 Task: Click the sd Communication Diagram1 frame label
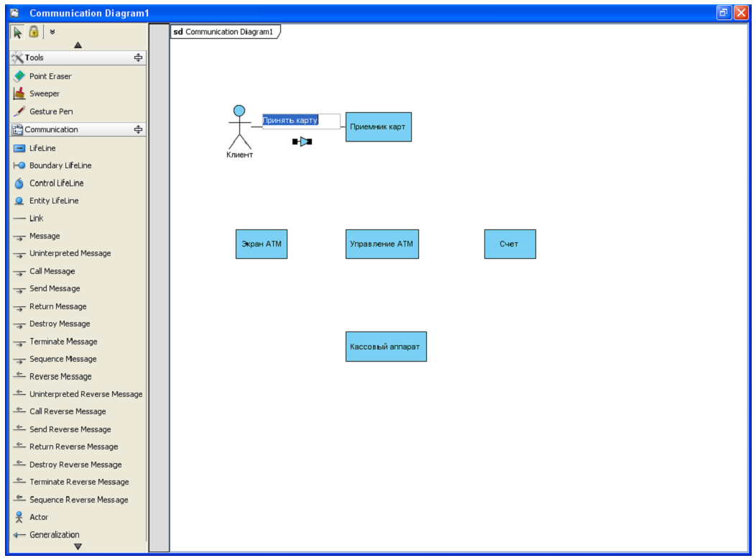(225, 32)
